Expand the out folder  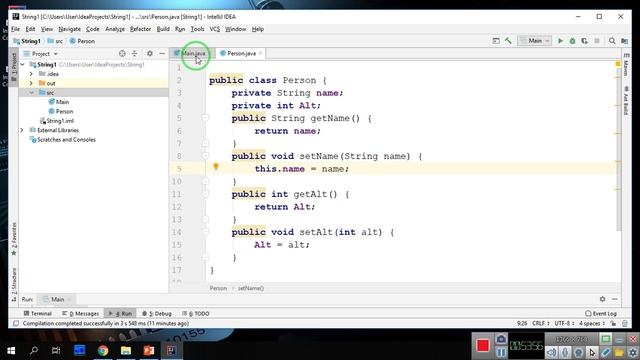pyautogui.click(x=31, y=83)
